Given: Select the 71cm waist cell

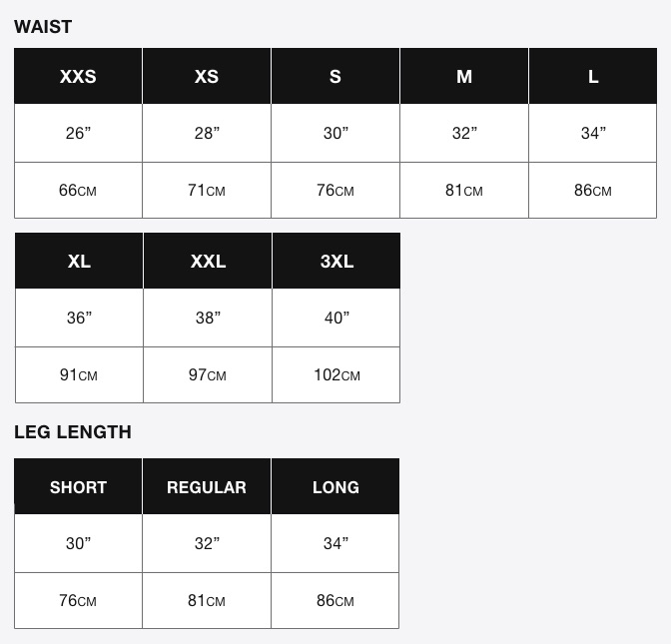Looking at the screenshot, I should [x=207, y=190].
